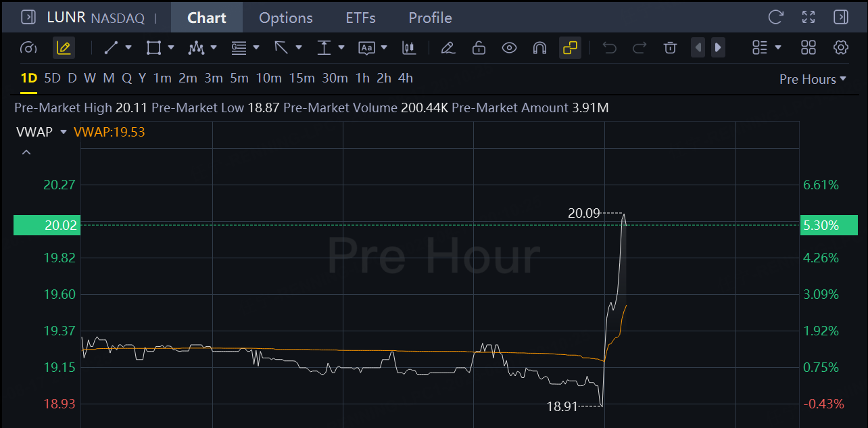Open the candlestick chart type icon

408,47
